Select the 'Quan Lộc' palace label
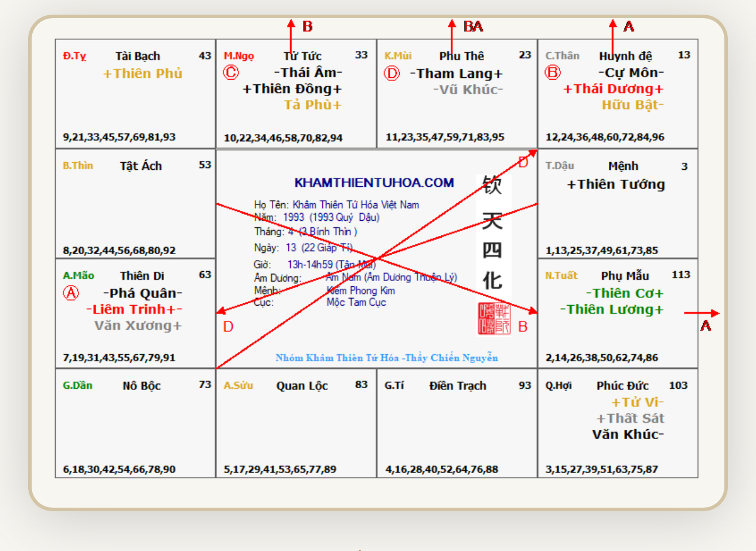 (x=302, y=386)
